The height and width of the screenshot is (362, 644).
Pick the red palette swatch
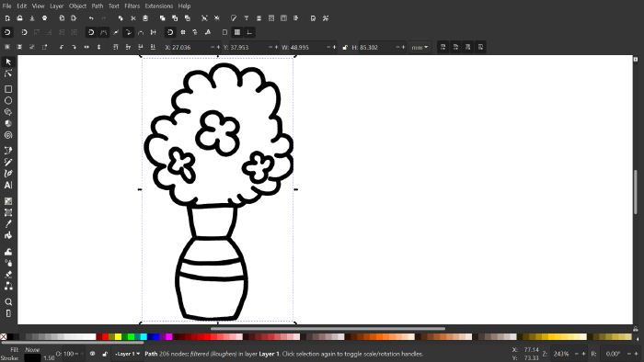pos(106,336)
